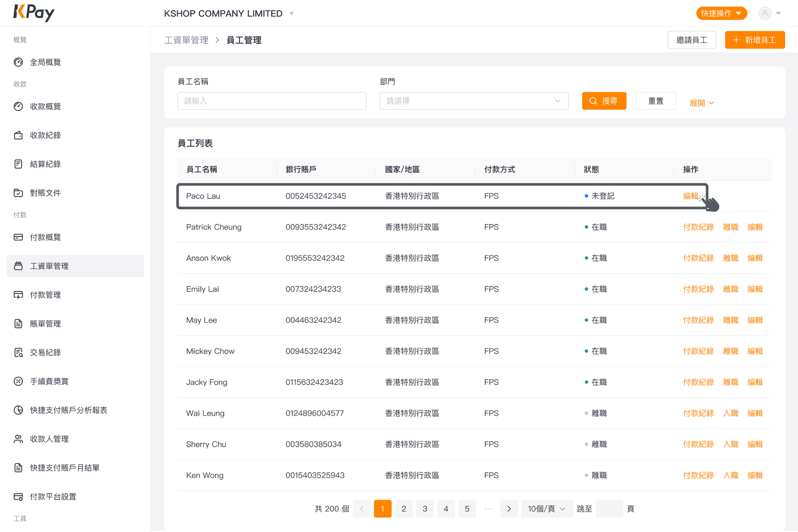Select 付款平台設置 settings card icon
Image resolution: width=798 pixels, height=532 pixels.
coord(18,497)
